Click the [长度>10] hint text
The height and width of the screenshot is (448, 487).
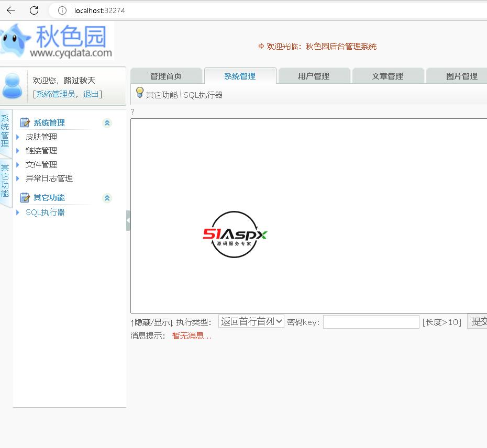[441, 322]
